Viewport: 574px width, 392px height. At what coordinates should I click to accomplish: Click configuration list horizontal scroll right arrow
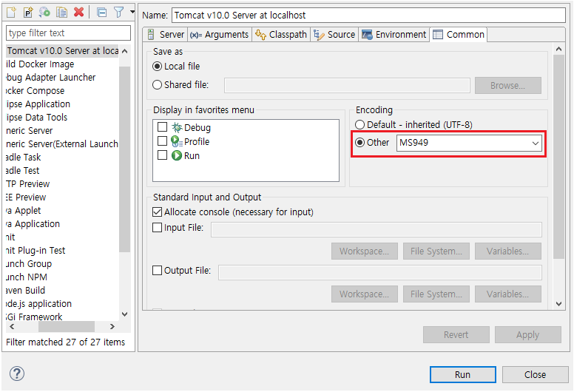click(112, 326)
